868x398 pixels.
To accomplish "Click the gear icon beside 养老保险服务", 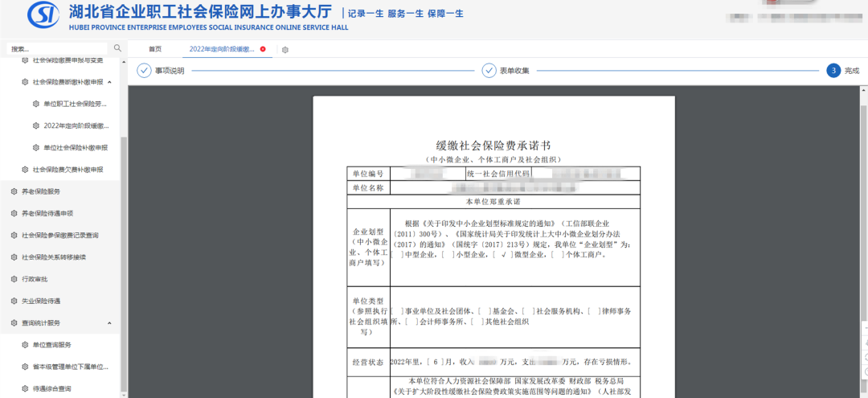I will pos(14,191).
